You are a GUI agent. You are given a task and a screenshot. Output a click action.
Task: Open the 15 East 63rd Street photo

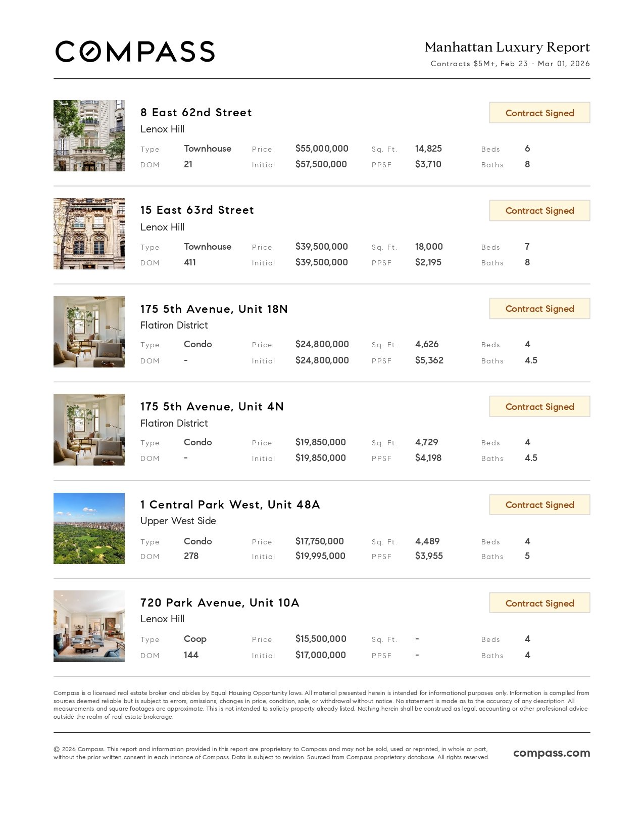pos(89,234)
